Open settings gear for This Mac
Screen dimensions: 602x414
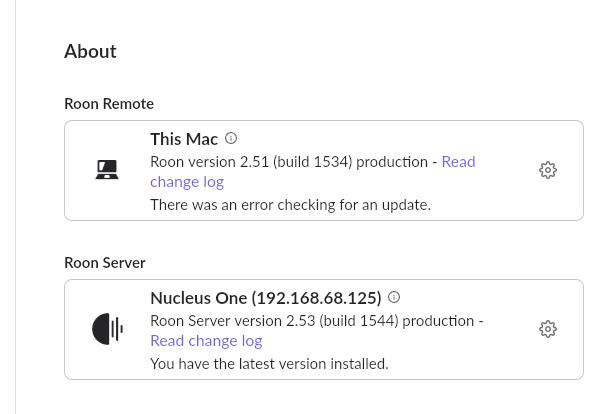tap(547, 170)
